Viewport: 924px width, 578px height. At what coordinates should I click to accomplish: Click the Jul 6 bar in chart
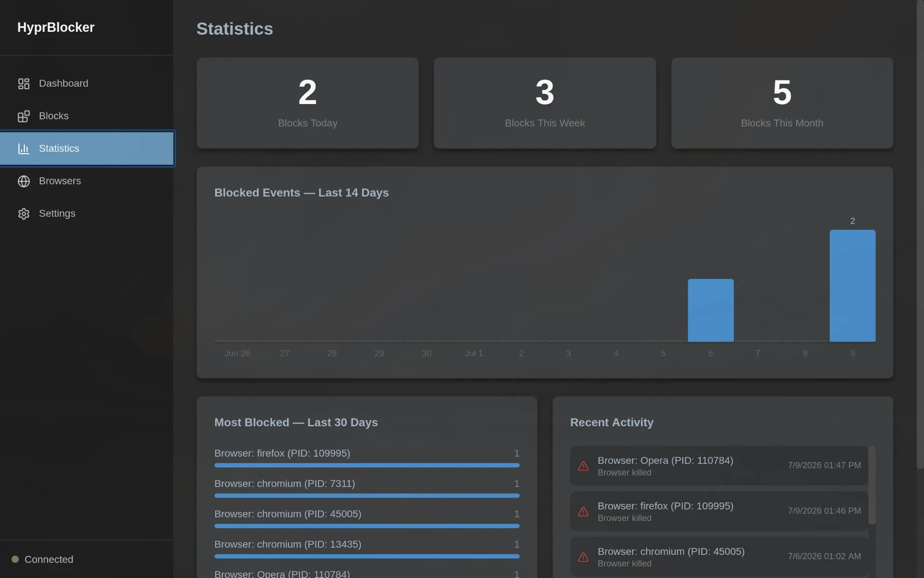coord(711,310)
